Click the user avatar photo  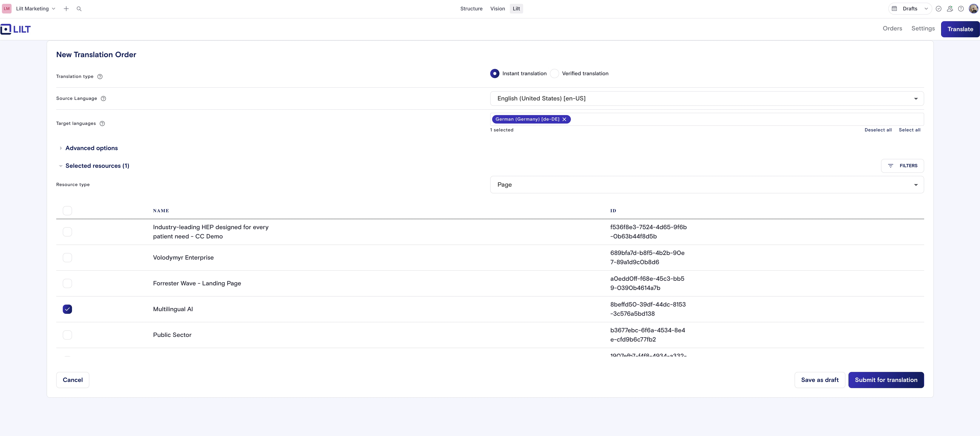pyautogui.click(x=973, y=9)
